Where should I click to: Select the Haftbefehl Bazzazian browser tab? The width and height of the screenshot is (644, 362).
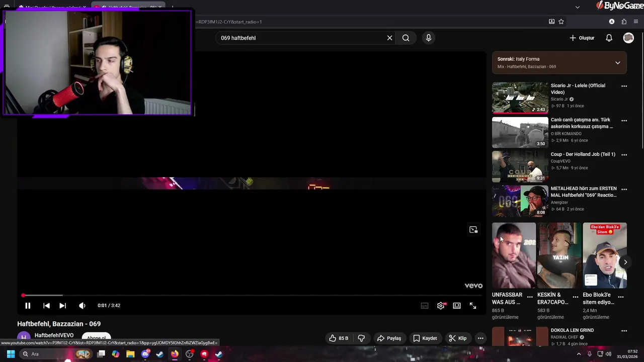pyautogui.click(x=130, y=7)
